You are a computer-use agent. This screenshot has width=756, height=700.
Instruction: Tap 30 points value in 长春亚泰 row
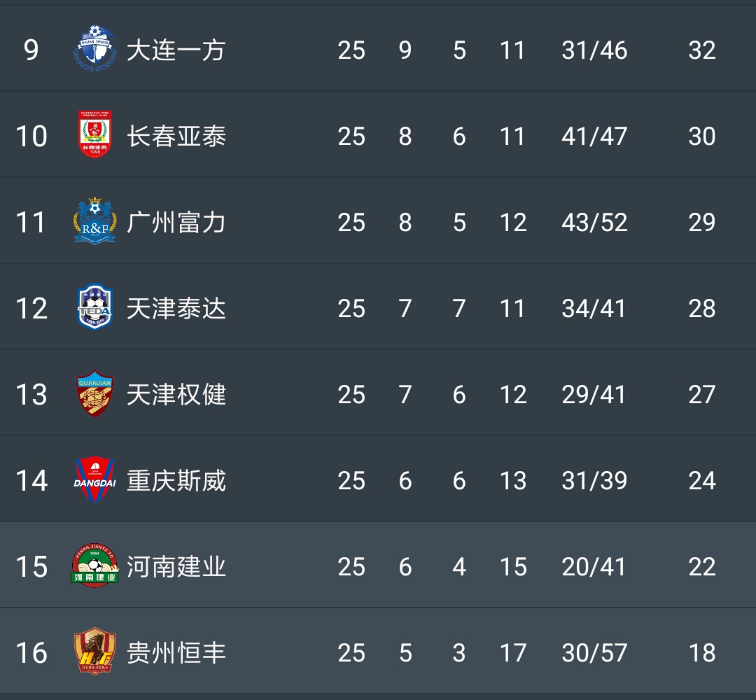point(701,136)
